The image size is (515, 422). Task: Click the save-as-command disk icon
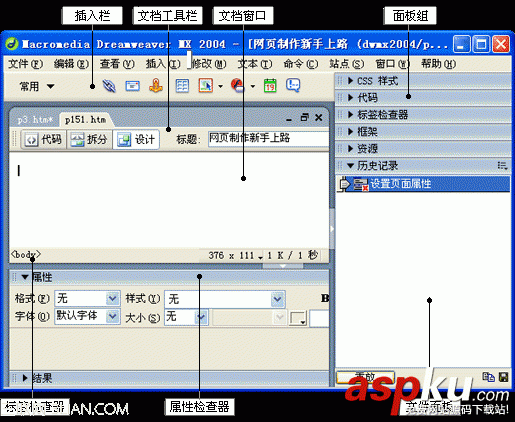click(503, 377)
